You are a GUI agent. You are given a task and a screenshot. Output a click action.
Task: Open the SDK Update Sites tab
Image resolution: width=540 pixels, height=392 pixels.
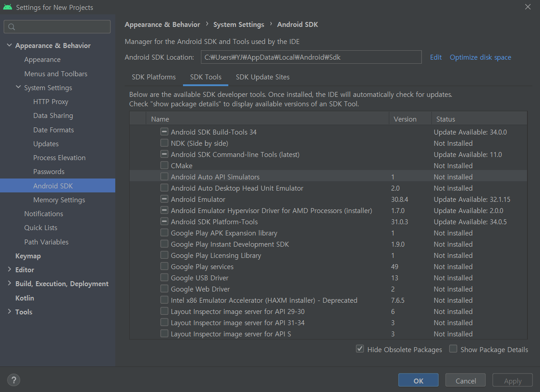click(263, 77)
